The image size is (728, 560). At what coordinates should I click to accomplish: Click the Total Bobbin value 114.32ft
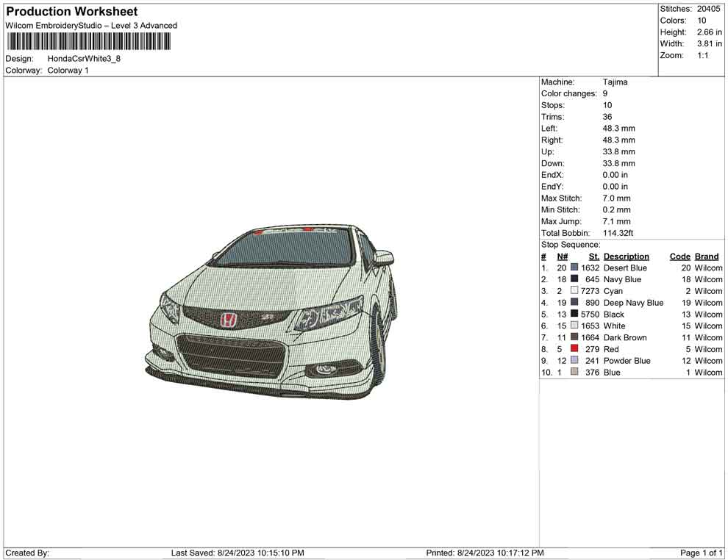coord(618,233)
